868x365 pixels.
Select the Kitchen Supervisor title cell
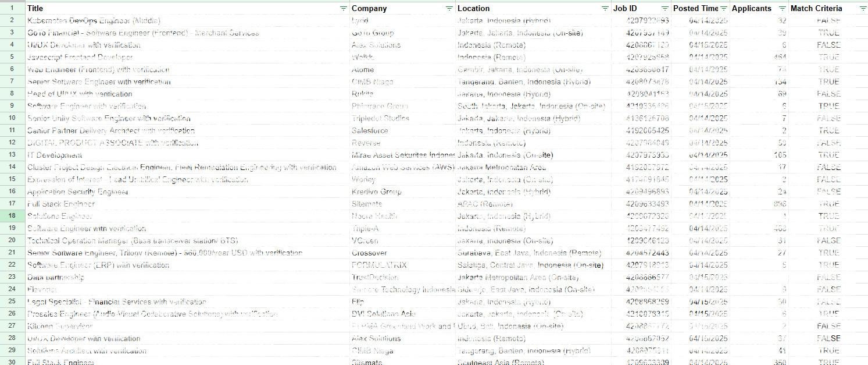coord(187,326)
